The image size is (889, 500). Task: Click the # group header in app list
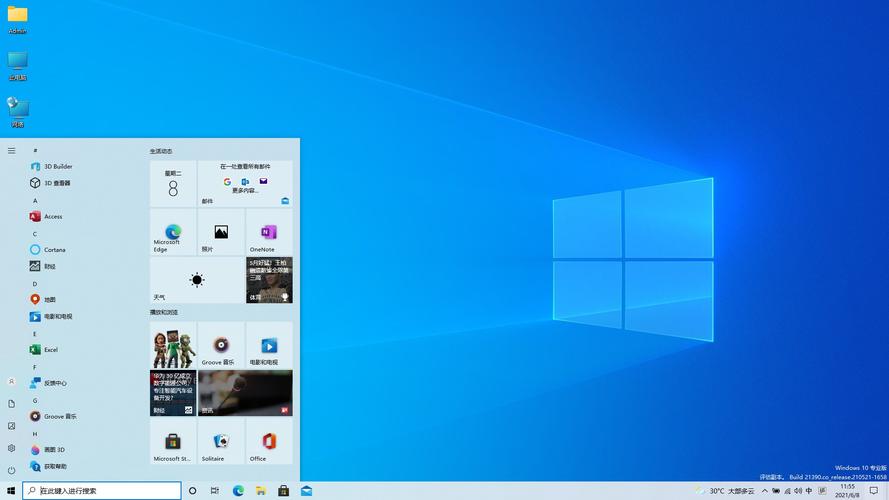pos(35,150)
